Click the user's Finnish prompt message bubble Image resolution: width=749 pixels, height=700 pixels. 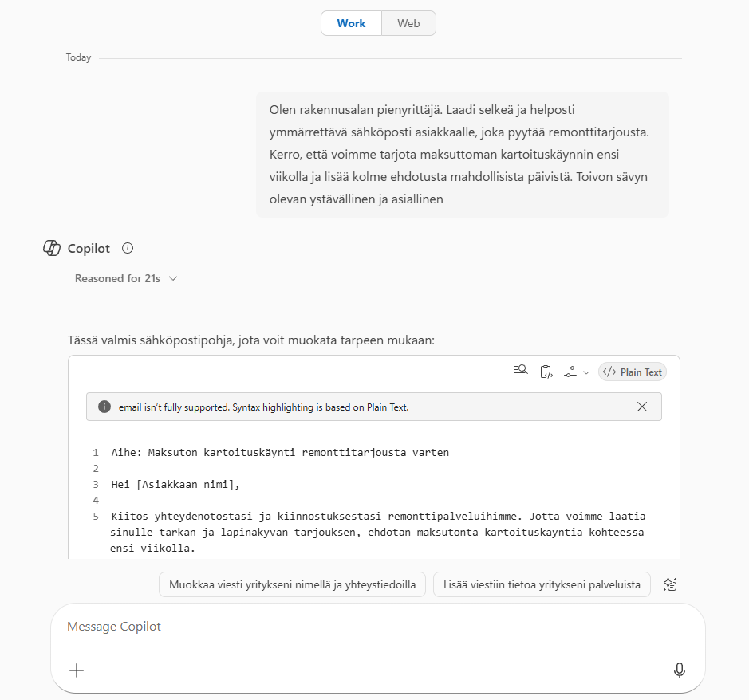click(462, 154)
